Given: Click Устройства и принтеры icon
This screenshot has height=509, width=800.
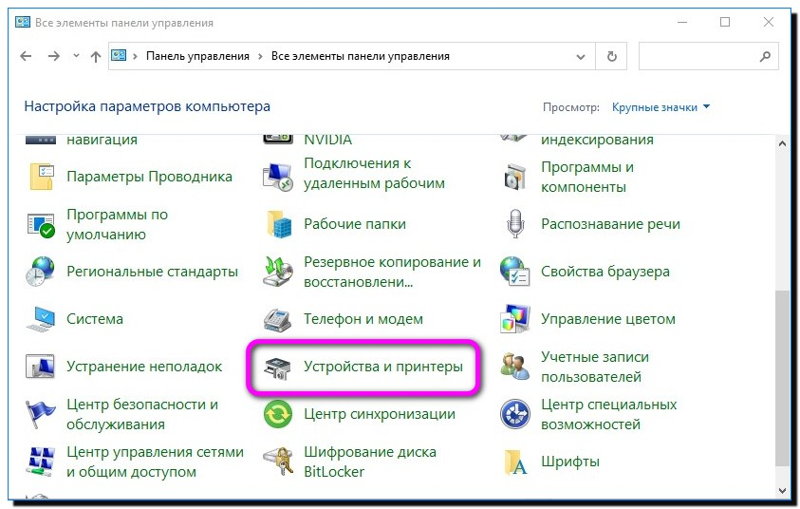Looking at the screenshot, I should click(x=278, y=367).
